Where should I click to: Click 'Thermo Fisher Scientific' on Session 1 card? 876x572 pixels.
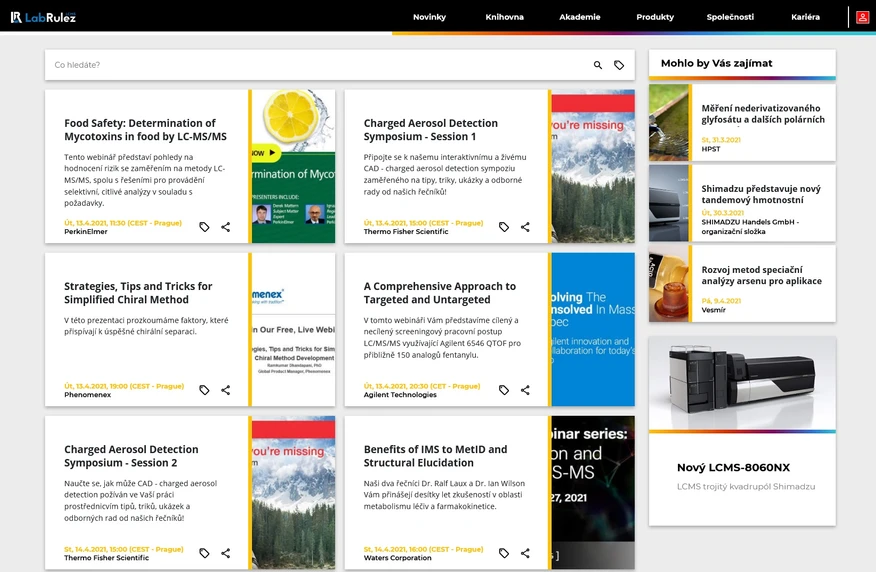406,232
